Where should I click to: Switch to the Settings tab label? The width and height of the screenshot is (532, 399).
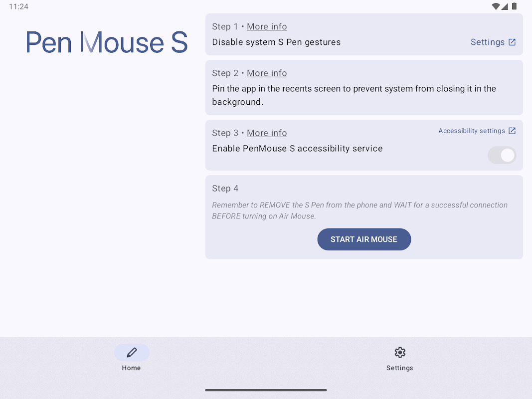coord(400,368)
